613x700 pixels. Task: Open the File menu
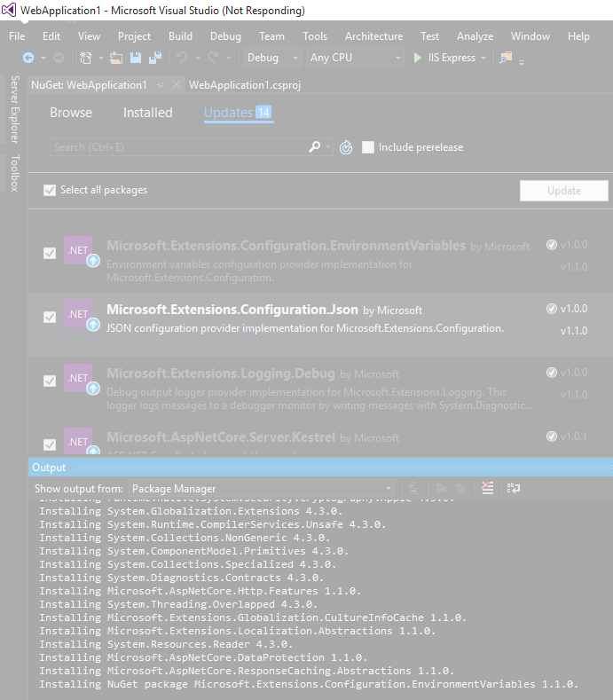click(17, 36)
